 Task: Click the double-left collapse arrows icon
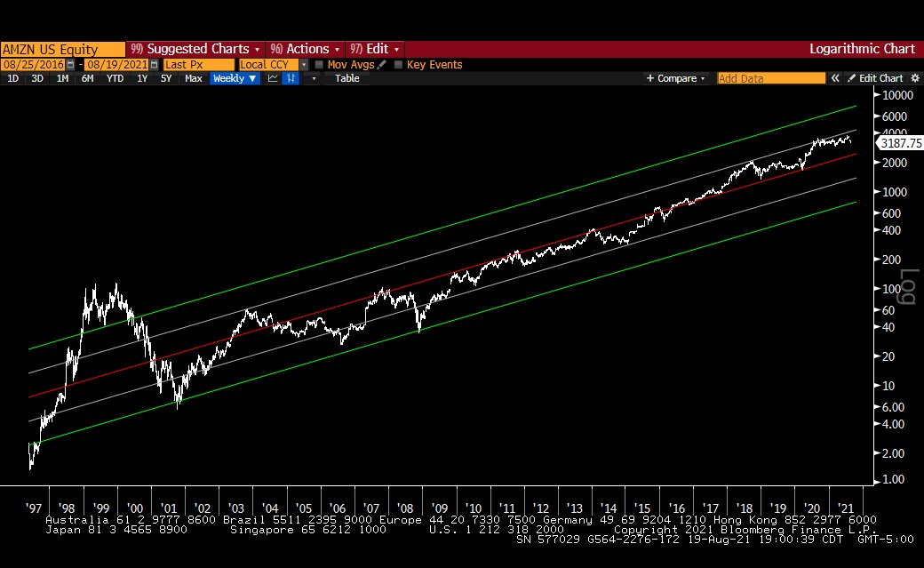click(835, 78)
